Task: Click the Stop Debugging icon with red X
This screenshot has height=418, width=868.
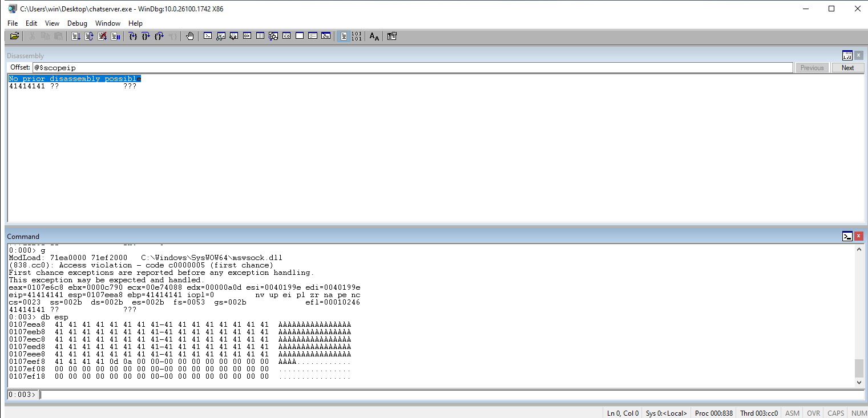Action: (102, 36)
